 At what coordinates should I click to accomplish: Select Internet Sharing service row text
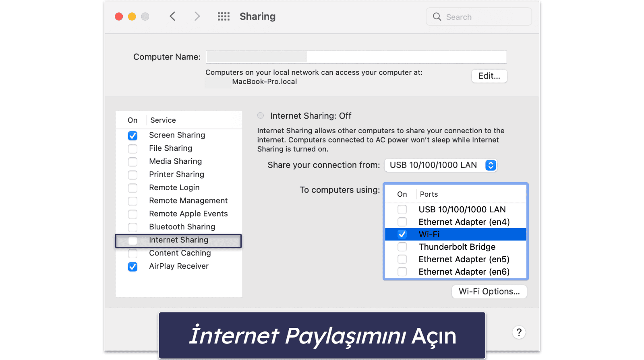click(x=178, y=240)
